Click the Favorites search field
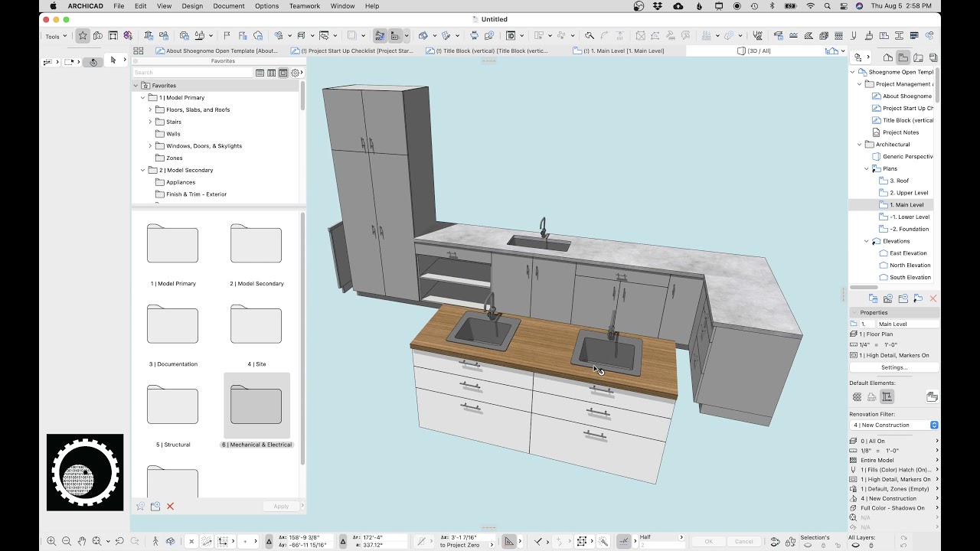This screenshot has width=980, height=551. pos(193,73)
